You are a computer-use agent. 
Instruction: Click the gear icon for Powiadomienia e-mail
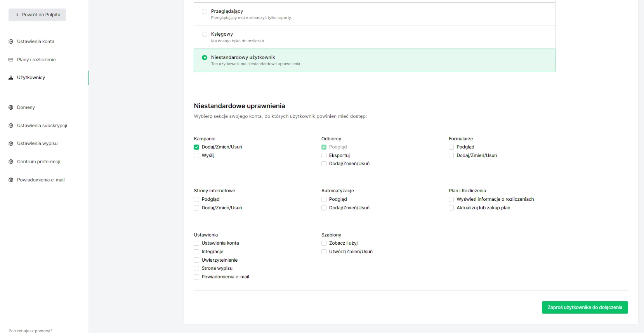coord(11,180)
